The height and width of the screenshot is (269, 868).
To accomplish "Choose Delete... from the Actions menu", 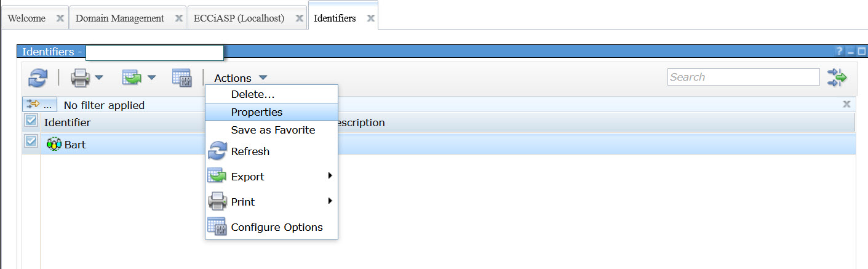I will (x=252, y=94).
